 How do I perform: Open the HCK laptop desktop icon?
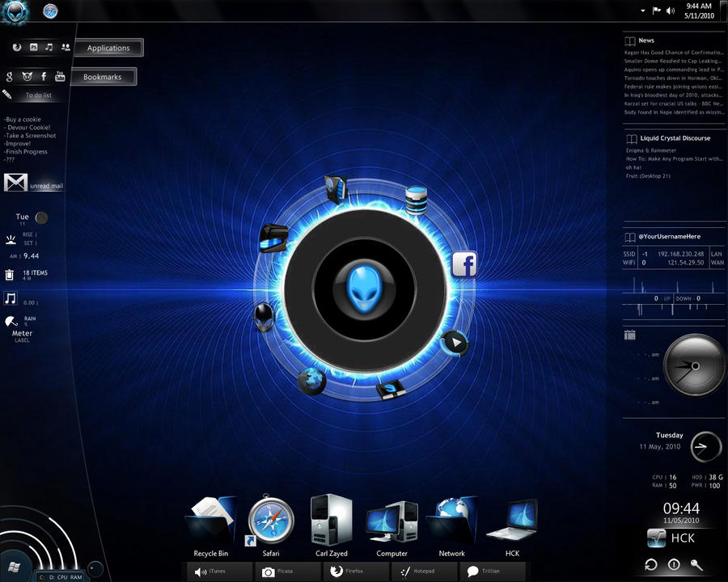[512, 527]
